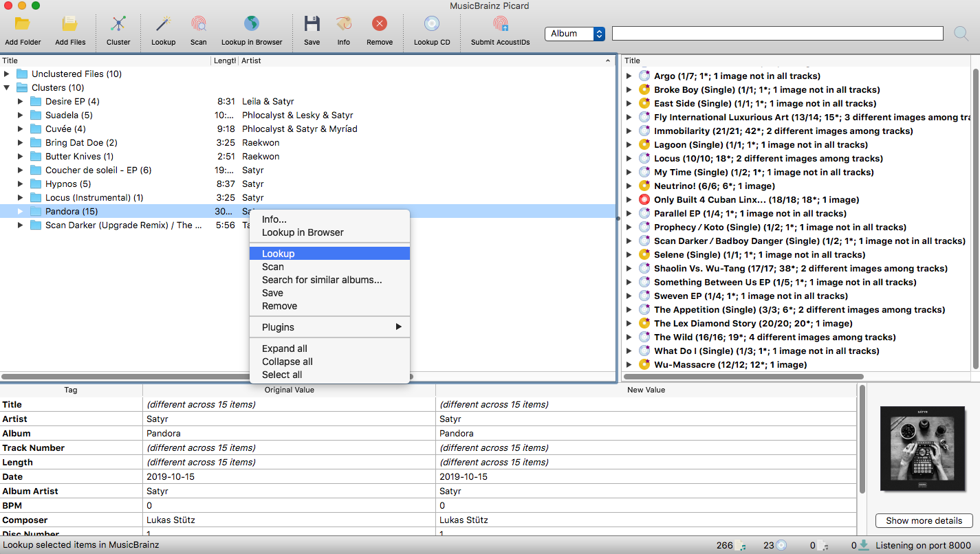The width and height of the screenshot is (980, 554).
Task: Click the Pandora cover art thumbnail
Action: pos(924,449)
